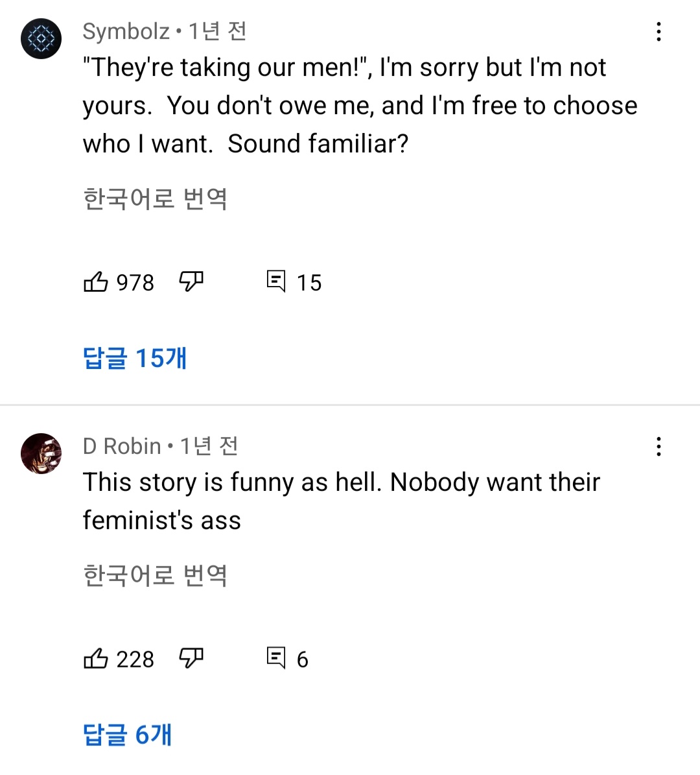Open D Robin profile avatar
Viewport: 700px width, 775px height.
click(41, 453)
